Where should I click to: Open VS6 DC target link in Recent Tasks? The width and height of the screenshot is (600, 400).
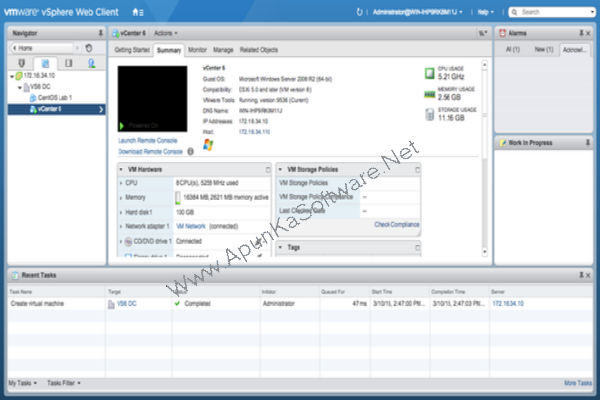pos(127,304)
